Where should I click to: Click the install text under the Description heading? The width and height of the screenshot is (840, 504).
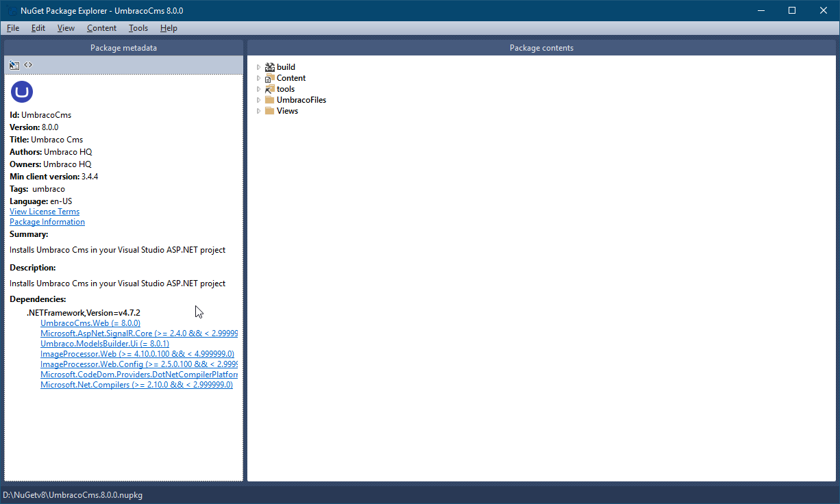tap(117, 283)
